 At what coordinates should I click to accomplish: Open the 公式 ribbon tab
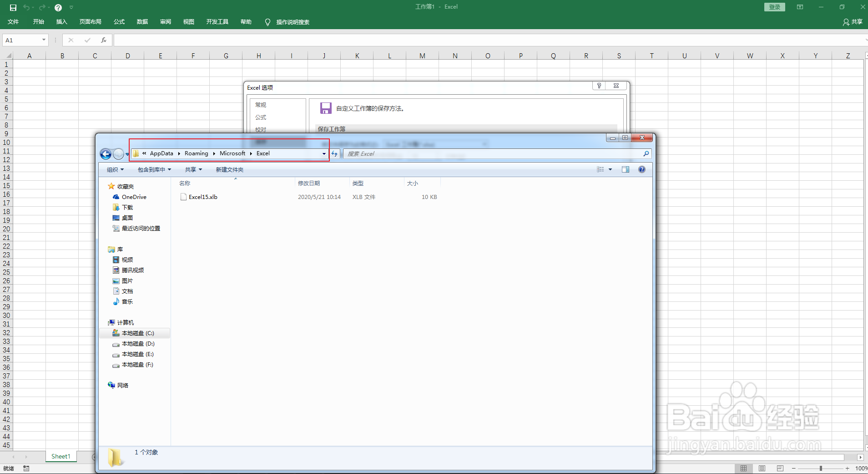click(119, 22)
